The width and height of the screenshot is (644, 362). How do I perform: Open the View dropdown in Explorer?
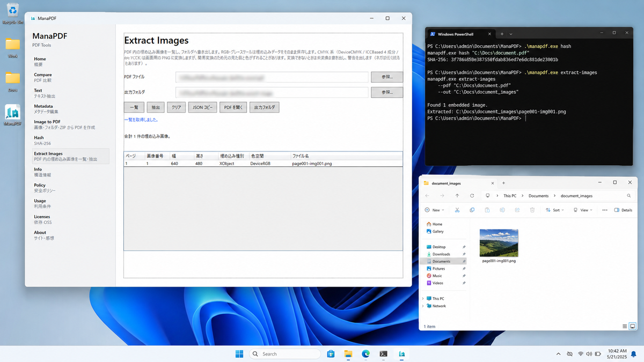pyautogui.click(x=583, y=210)
